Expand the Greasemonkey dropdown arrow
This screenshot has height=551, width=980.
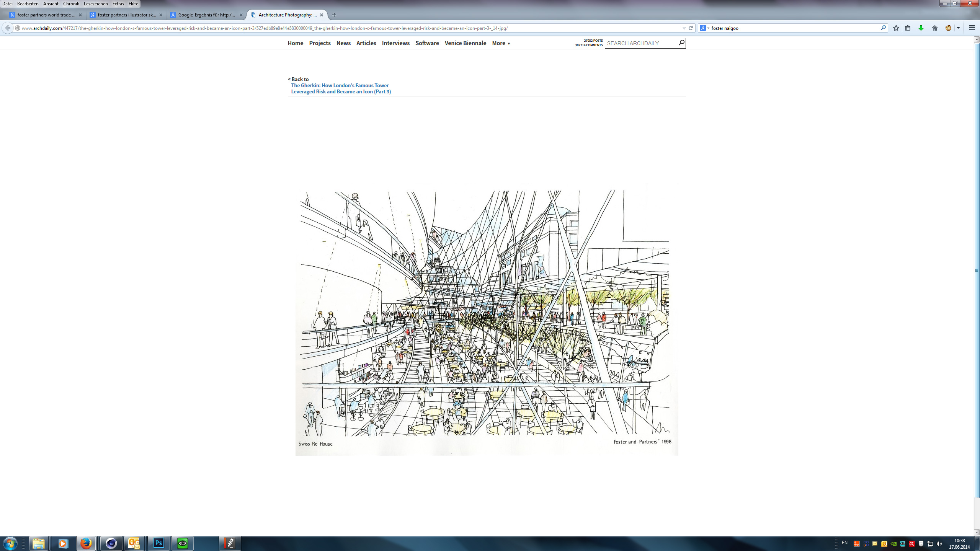(958, 28)
